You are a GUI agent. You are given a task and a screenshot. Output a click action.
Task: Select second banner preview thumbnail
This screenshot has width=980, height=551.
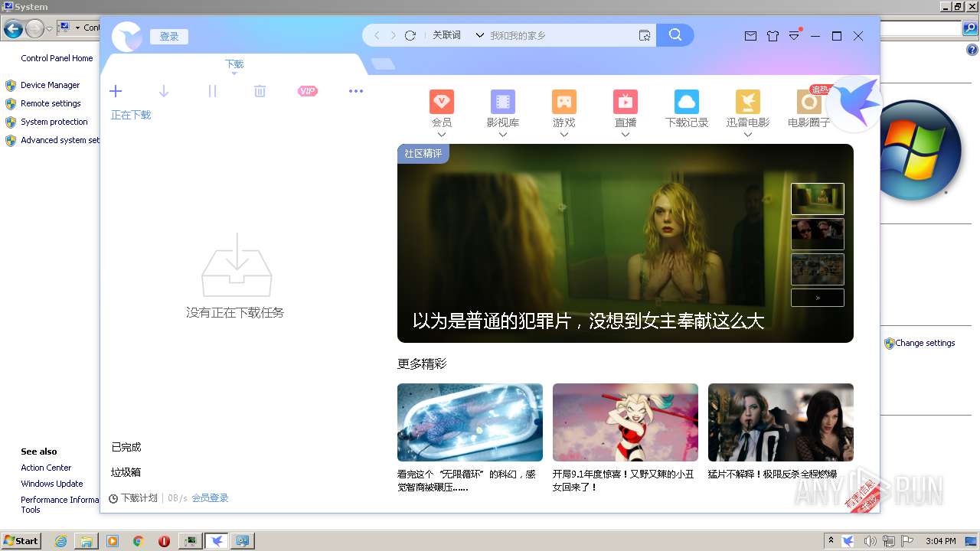click(818, 234)
